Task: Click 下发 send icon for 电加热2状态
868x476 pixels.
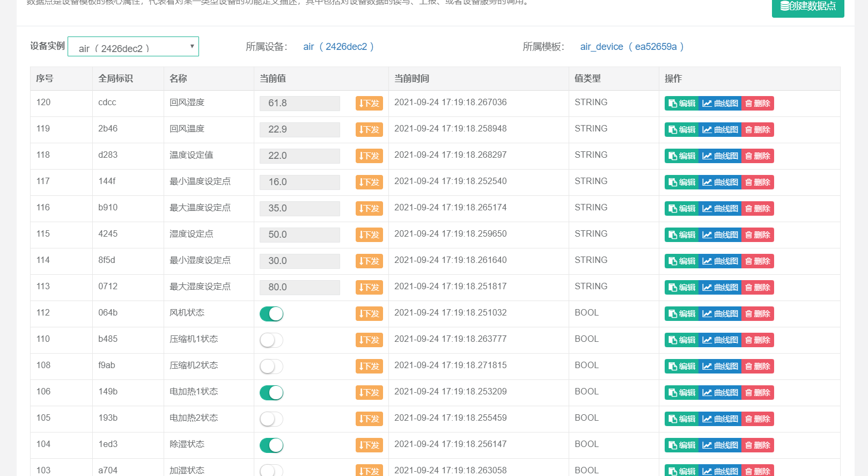Action: pos(369,419)
